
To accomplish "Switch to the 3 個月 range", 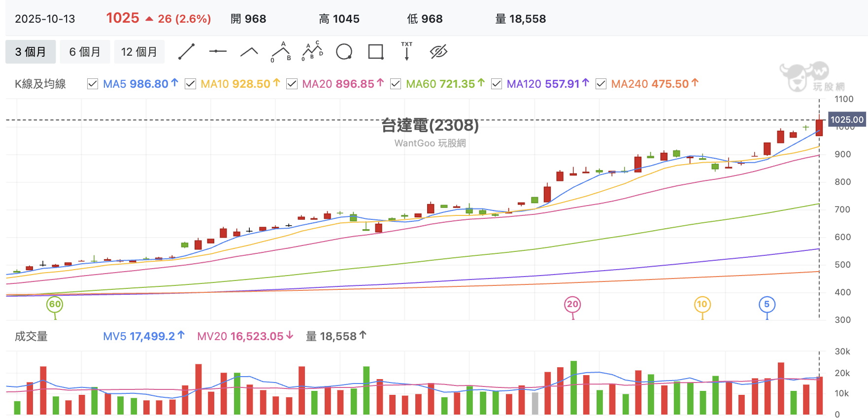I will (31, 52).
